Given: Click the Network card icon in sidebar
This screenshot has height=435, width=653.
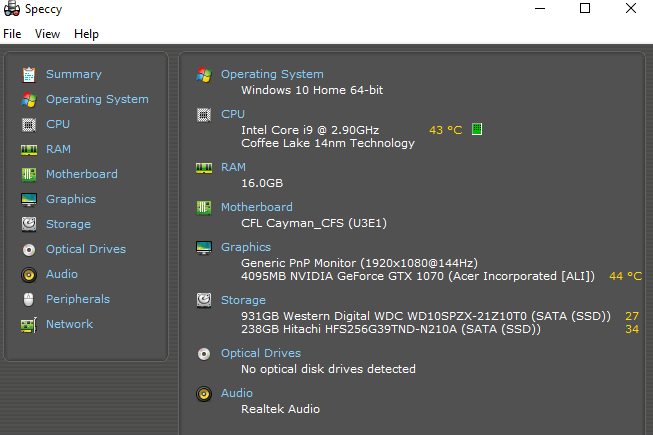Looking at the screenshot, I should pyautogui.click(x=29, y=324).
